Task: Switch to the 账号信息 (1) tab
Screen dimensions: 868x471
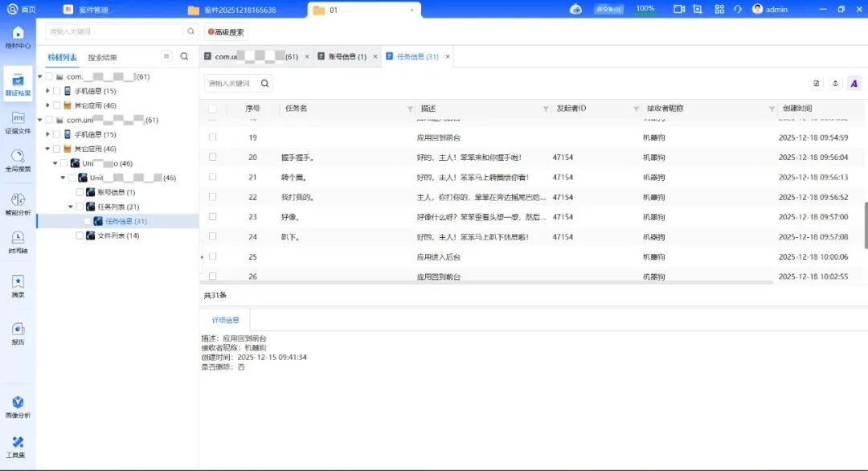Action: point(342,57)
